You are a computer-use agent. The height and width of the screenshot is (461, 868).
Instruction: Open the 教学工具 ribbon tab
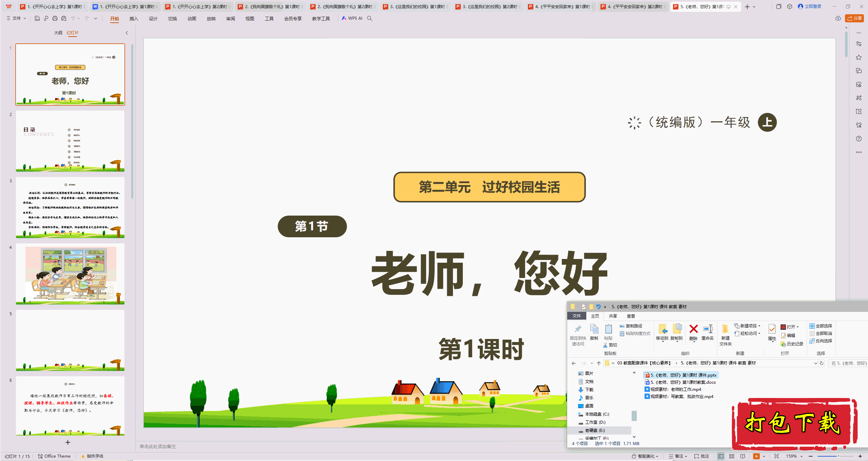point(321,19)
